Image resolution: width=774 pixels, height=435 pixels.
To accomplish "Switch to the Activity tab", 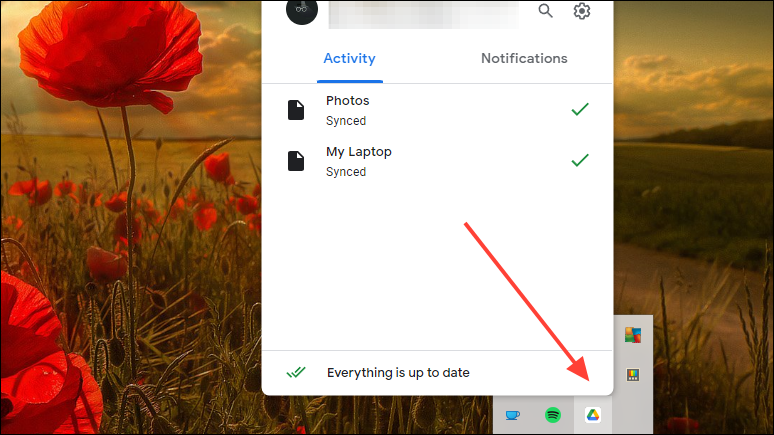I will click(x=349, y=58).
